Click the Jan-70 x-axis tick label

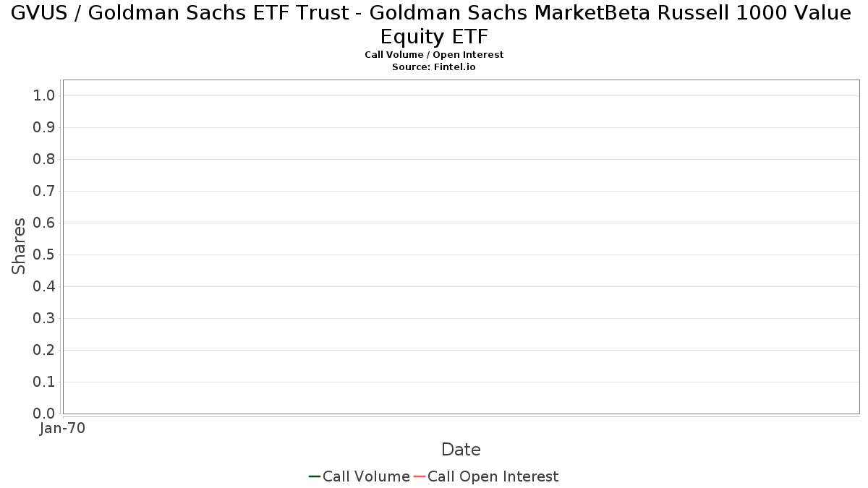click(x=62, y=429)
